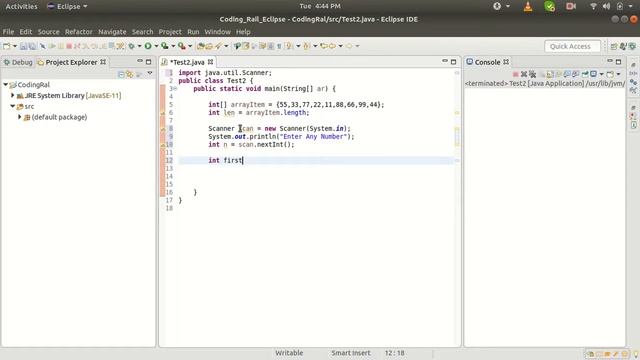Open dropdown arrow next to Coverage icon
Image resolution: width=640 pixels, height=360 pixels.
tap(173, 46)
